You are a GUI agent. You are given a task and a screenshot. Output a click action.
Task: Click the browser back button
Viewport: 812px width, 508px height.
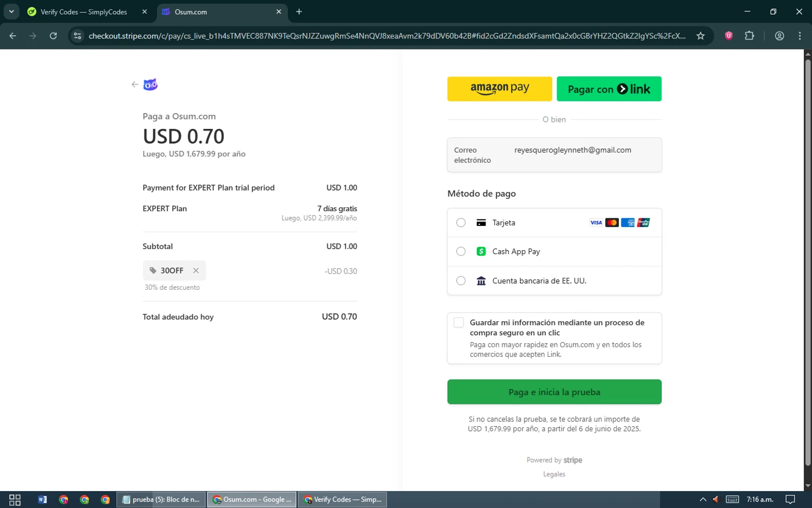(13, 36)
